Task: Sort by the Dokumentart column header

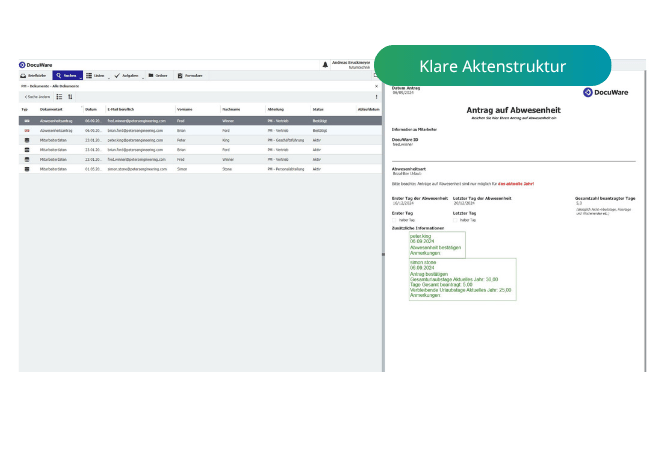Action: 51,110
